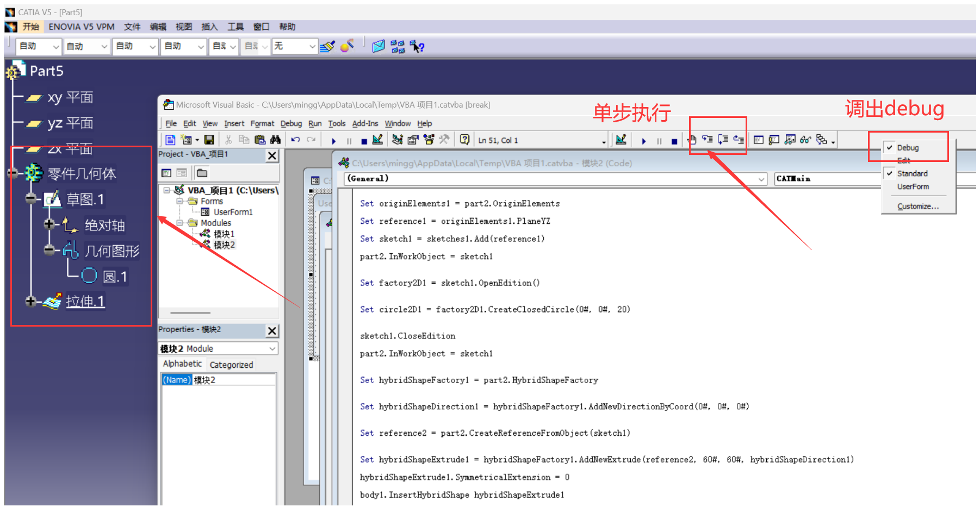The height and width of the screenshot is (513, 980).
Task: Click Design Mode icon on the debug toolbar
Action: coord(621,140)
